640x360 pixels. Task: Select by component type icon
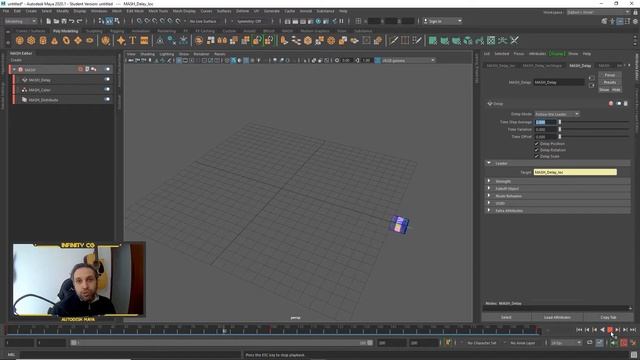click(x=117, y=21)
